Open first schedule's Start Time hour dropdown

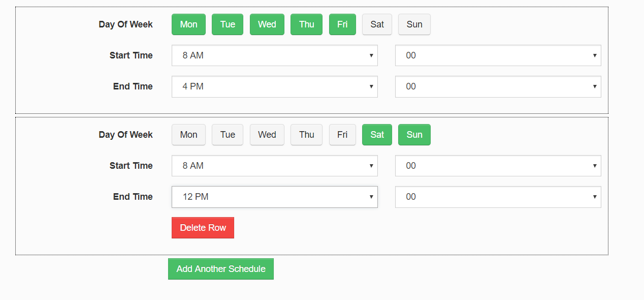click(x=274, y=55)
